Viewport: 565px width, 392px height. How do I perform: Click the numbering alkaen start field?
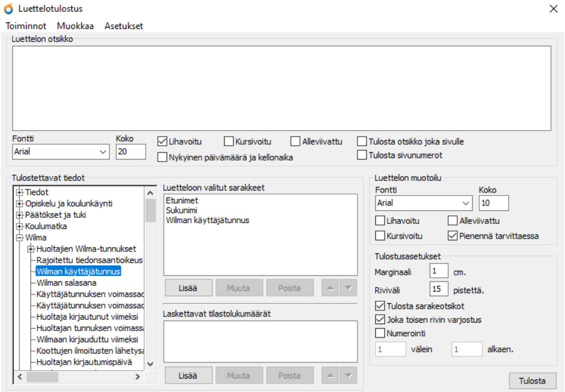[x=467, y=349]
